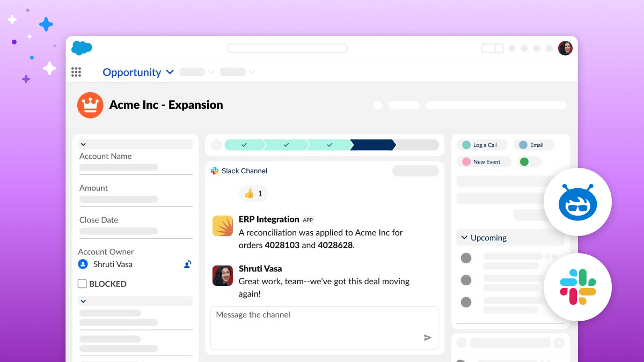Screen dimensions: 644x362
Task: Collapse the Upcoming section
Action: tap(464, 238)
